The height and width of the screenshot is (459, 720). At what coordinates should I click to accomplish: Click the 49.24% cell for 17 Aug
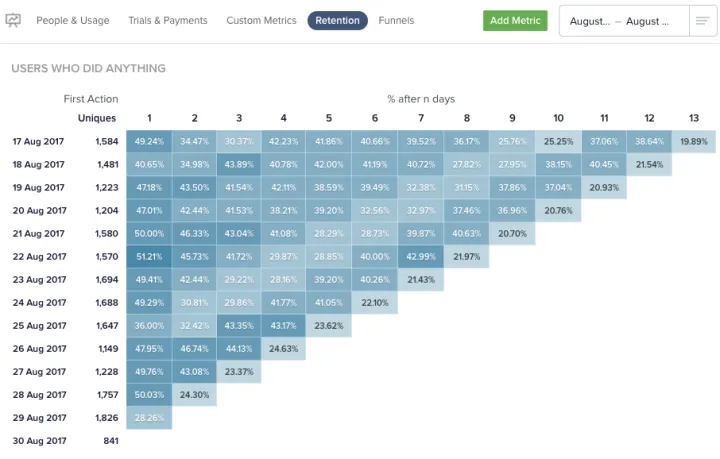coord(149,141)
